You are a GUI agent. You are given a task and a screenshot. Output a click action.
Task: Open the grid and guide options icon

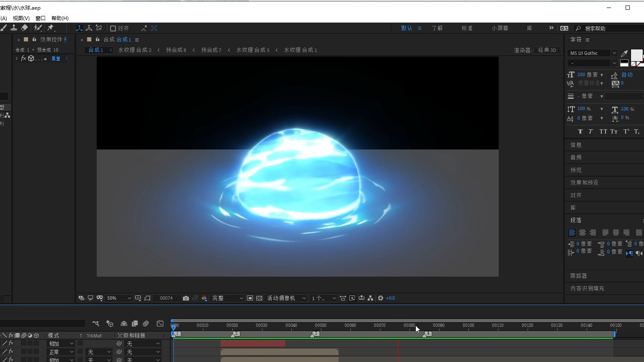[138, 298]
